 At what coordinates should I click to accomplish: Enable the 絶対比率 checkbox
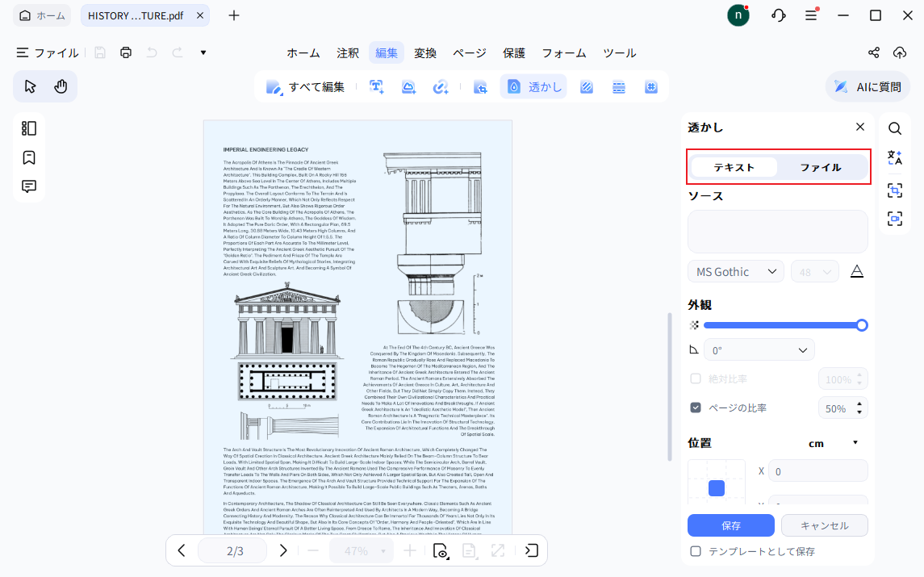pyautogui.click(x=696, y=378)
